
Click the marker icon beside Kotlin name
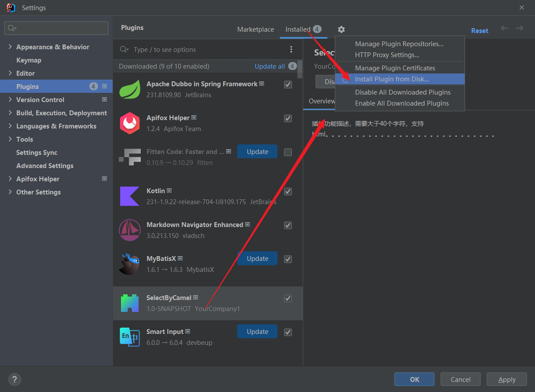169,191
